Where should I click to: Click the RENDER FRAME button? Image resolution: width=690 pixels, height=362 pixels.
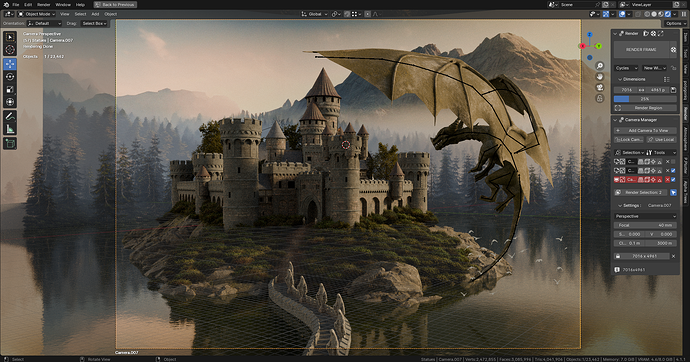pos(641,50)
